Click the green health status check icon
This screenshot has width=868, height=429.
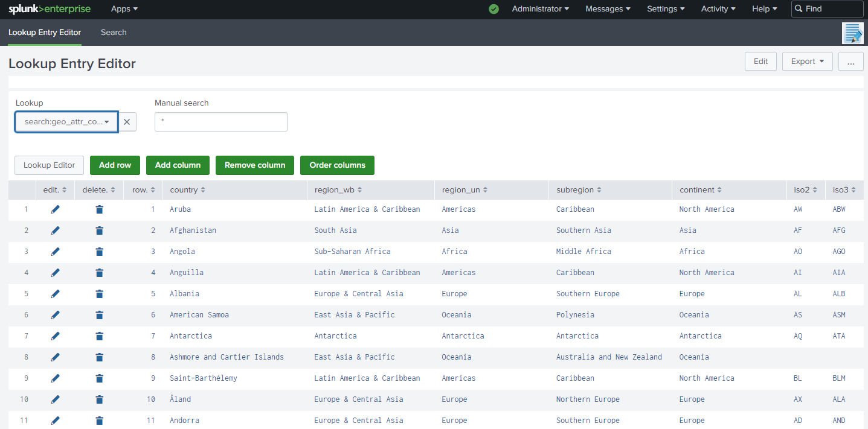(494, 9)
